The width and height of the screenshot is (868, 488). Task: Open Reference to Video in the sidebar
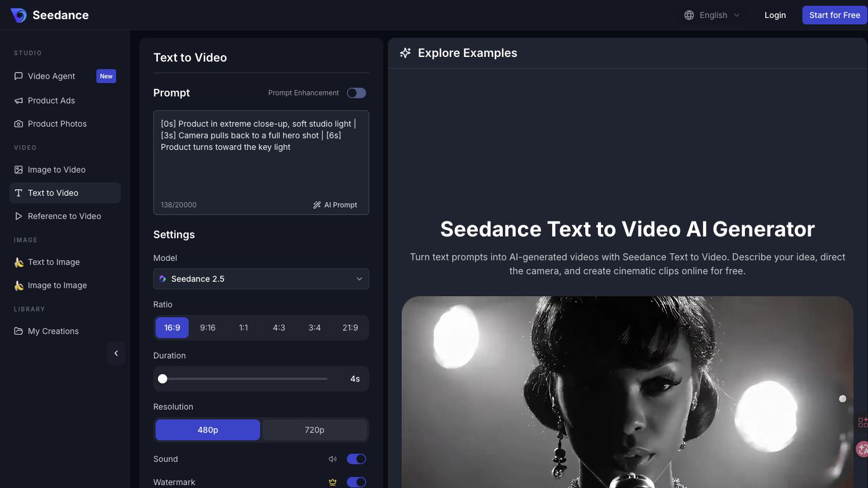[65, 216]
